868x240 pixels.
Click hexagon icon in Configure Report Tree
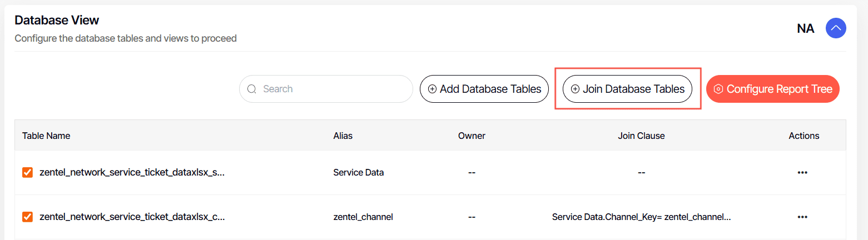point(718,89)
